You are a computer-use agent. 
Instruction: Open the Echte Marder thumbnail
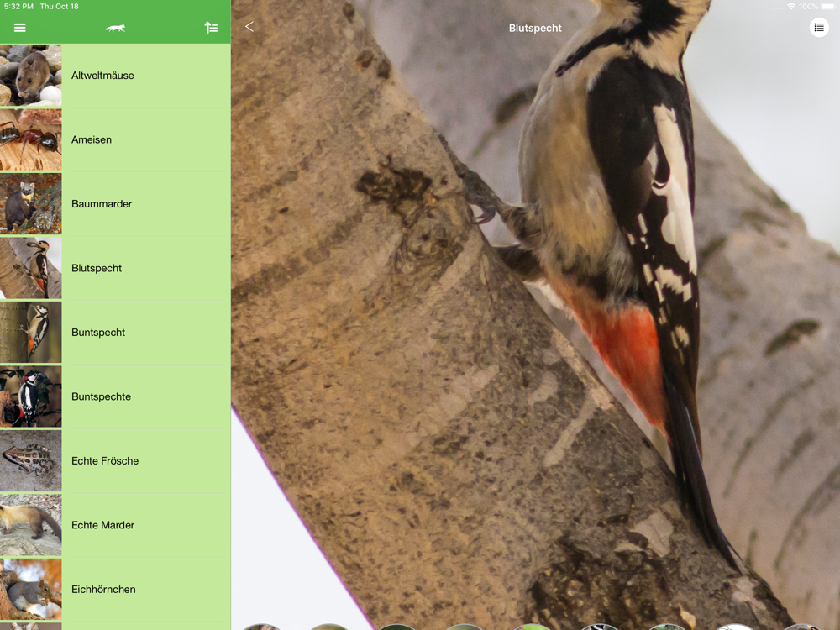pos(30,525)
